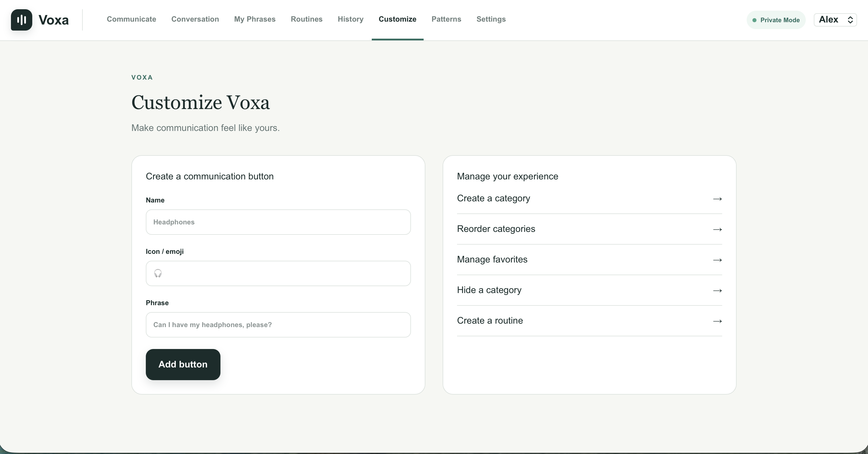Focus the Name input field
The width and height of the screenshot is (868, 454).
tap(278, 222)
